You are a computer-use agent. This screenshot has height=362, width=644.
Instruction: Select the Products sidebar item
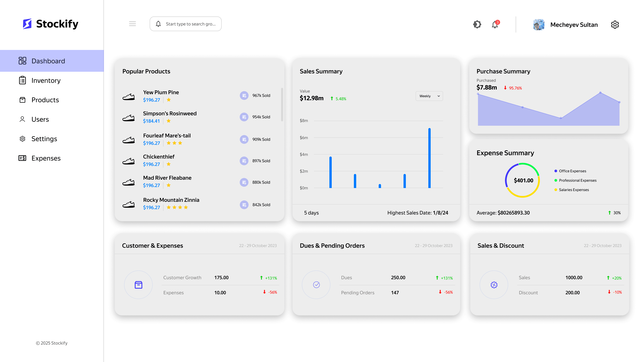[x=45, y=100]
